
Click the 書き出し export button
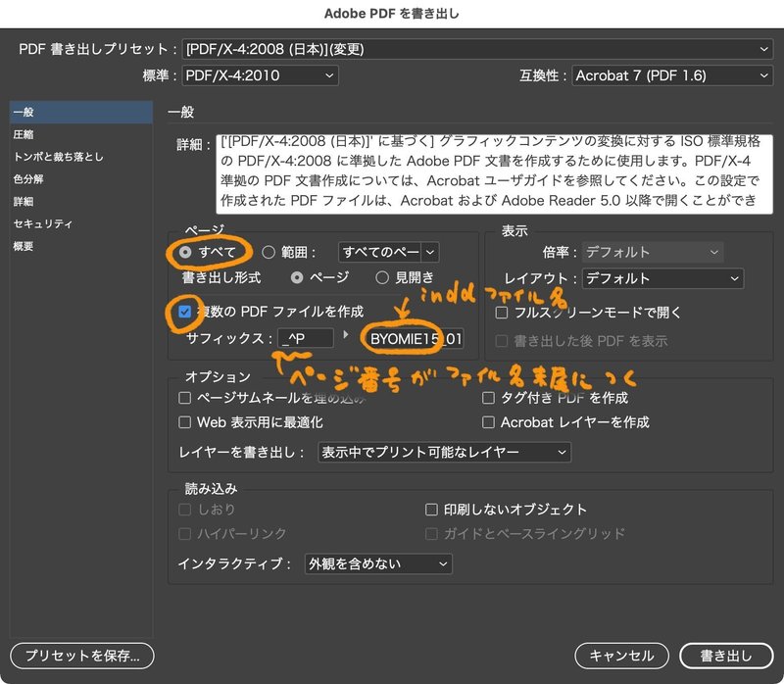pyautogui.click(x=726, y=656)
